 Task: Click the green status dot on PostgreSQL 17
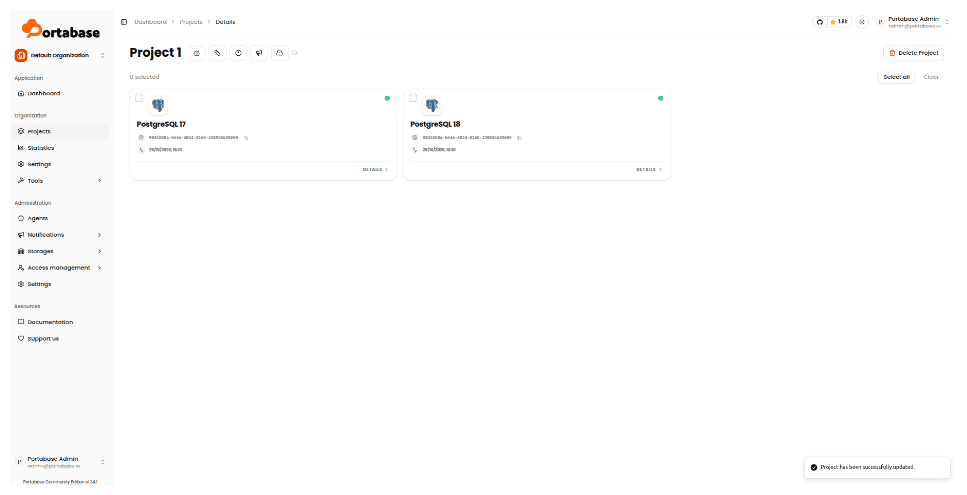[x=387, y=98]
